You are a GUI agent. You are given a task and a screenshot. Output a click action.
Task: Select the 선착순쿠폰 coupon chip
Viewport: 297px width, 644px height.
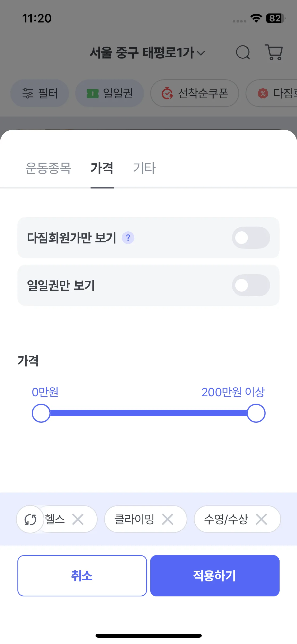coord(195,93)
